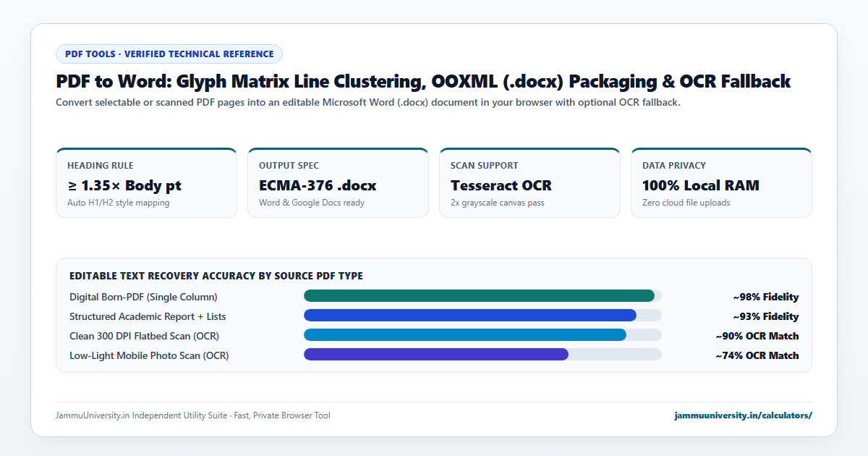Select the PDF to Word main heading
Screen dimensions: 868x456
[x=423, y=82]
